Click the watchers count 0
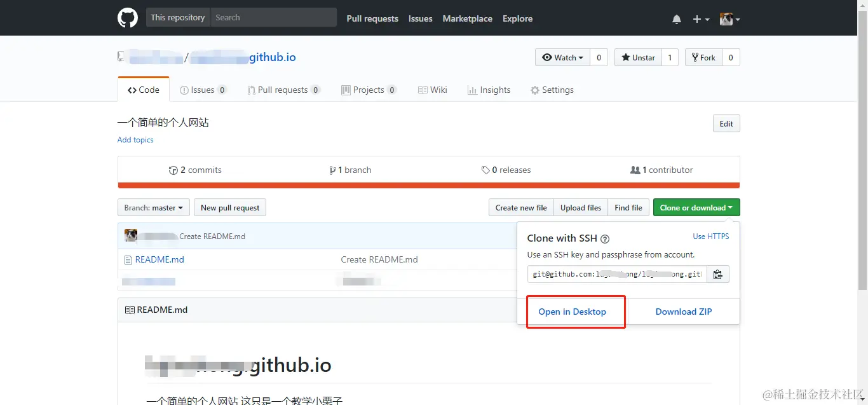Screen dimensions: 868x405 [x=599, y=57]
